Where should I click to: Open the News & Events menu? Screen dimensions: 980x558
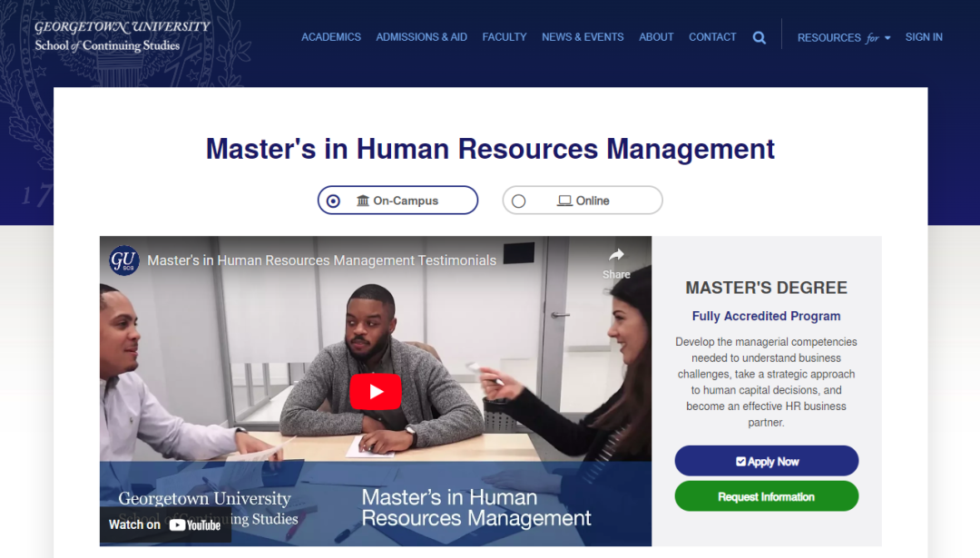coord(583,37)
